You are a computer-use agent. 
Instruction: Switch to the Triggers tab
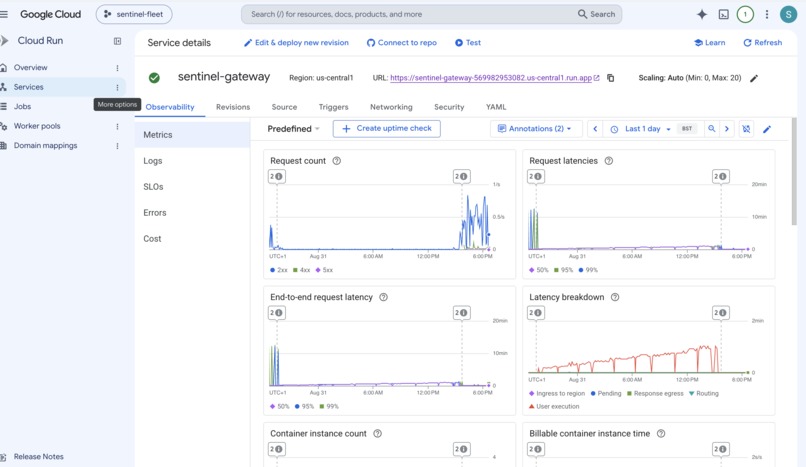[x=334, y=107]
